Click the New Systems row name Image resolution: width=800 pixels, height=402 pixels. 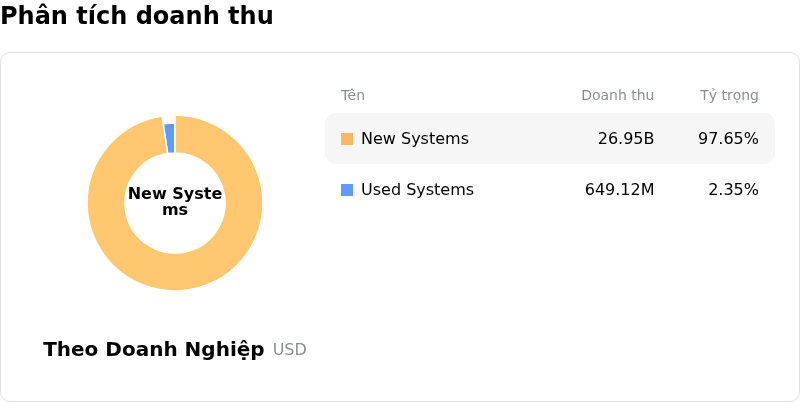tap(414, 139)
